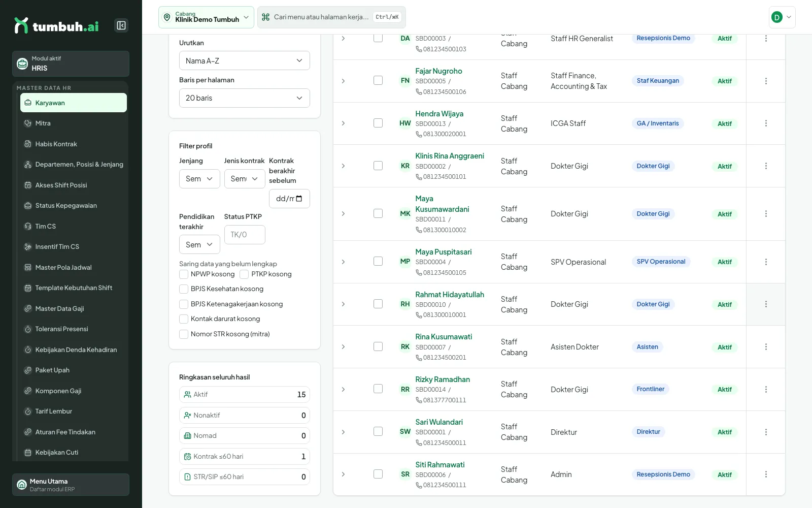
Task: Click the HRIS module icon
Action: 22,63
